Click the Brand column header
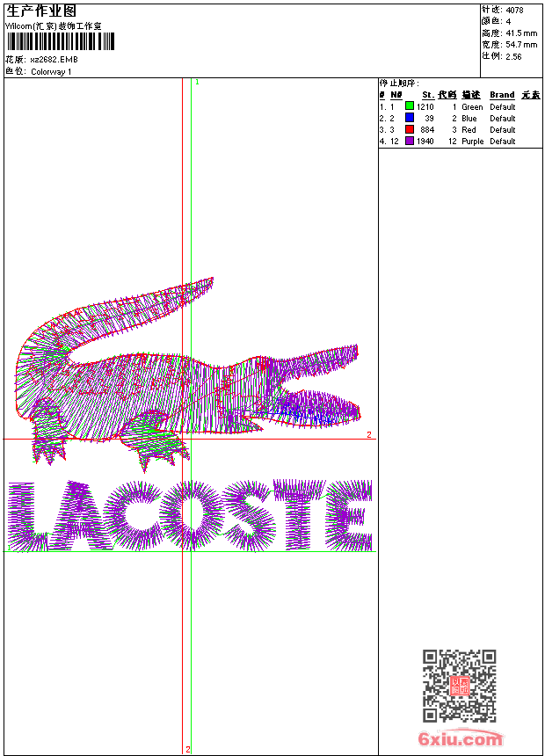Screen dimensions: 545x756 tap(502, 95)
